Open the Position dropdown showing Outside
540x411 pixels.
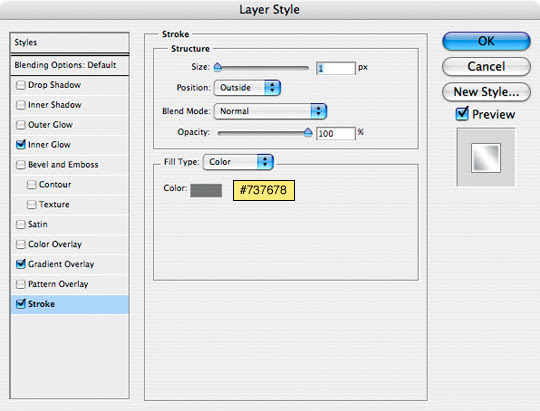(x=247, y=88)
